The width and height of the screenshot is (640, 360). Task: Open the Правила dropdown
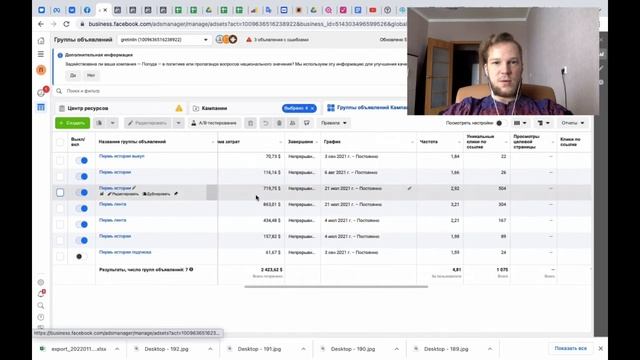[x=333, y=123]
